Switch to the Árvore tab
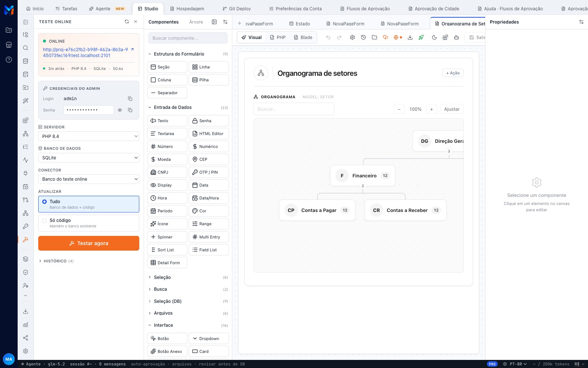Screen dimensions: 588x368 (x=196, y=22)
